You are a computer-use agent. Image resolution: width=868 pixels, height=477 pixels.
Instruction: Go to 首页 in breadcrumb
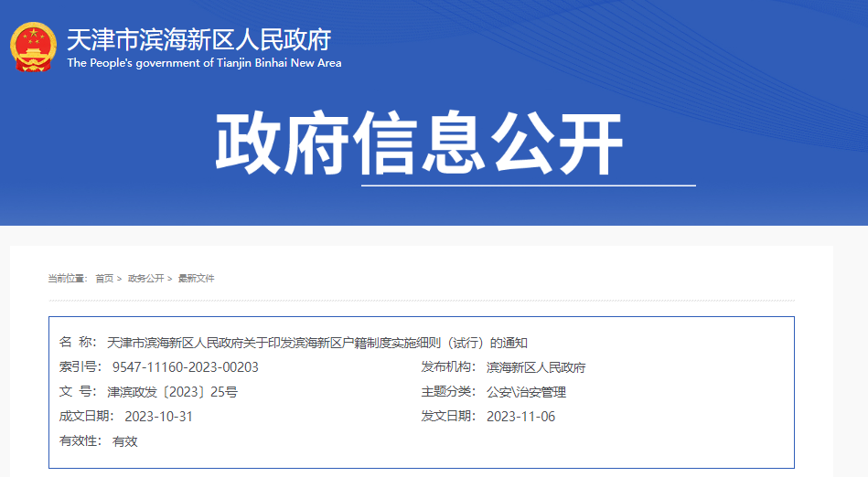[104, 278]
